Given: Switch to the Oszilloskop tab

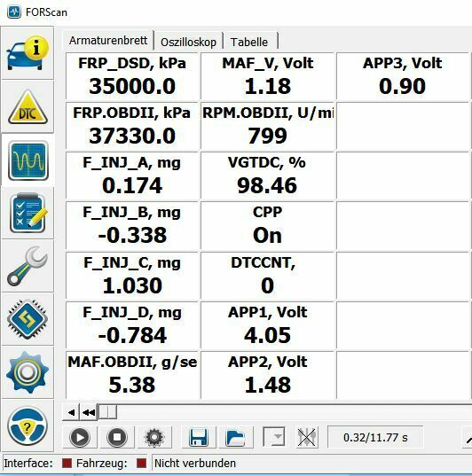Looking at the screenshot, I should point(188,42).
